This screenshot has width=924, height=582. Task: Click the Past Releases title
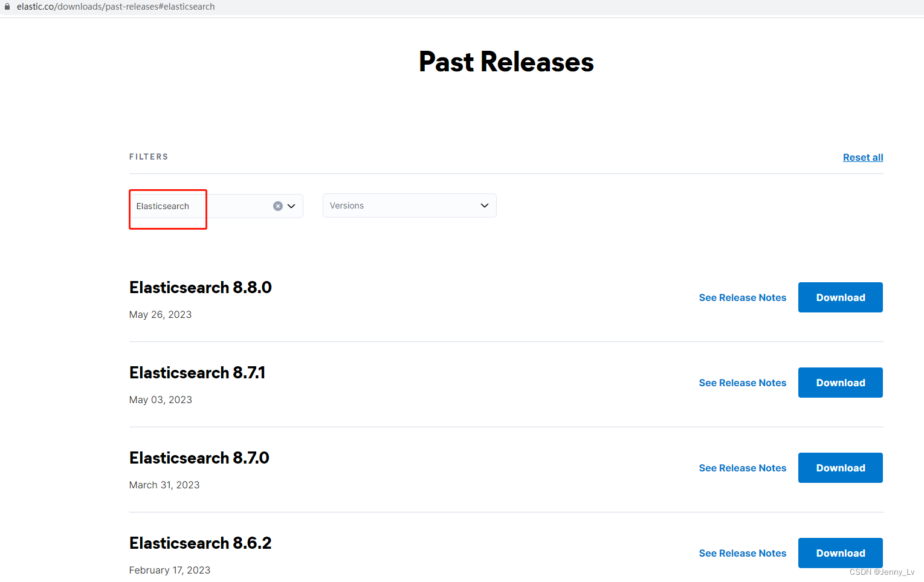(506, 62)
